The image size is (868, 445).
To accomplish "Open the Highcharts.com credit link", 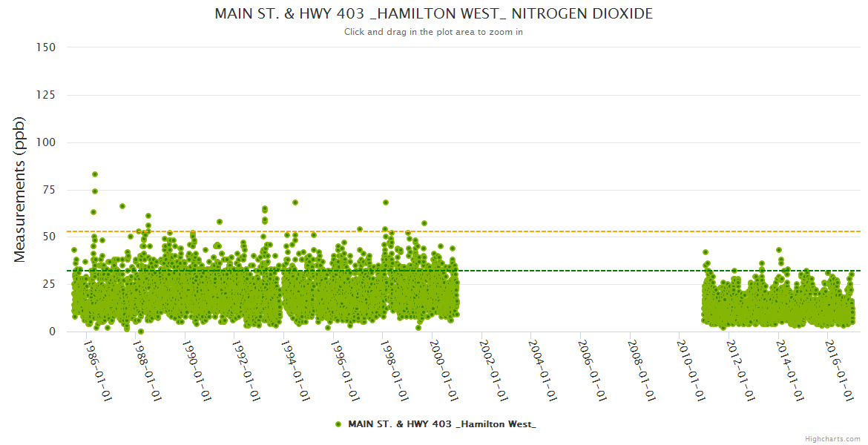I will click(832, 438).
